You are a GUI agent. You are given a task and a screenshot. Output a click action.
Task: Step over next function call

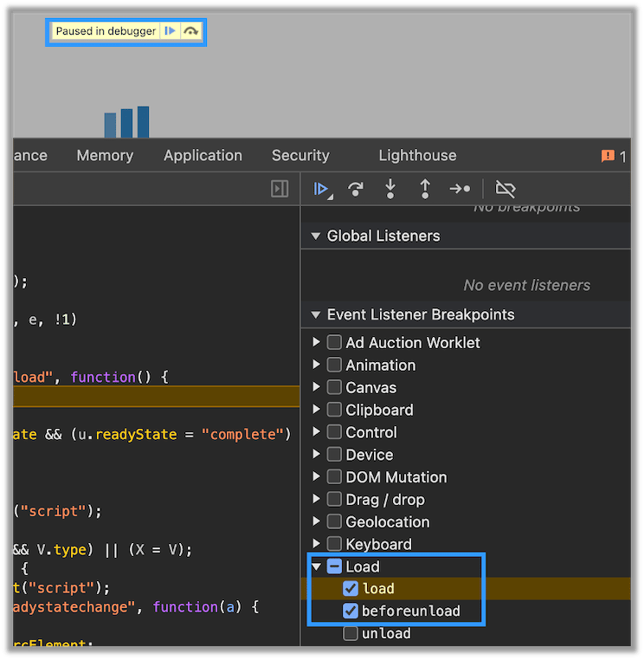(356, 189)
